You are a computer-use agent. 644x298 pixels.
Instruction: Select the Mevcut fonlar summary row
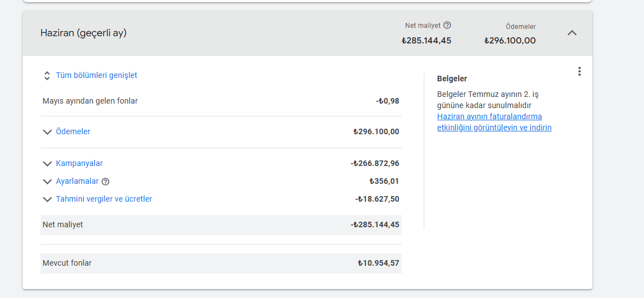(x=220, y=263)
